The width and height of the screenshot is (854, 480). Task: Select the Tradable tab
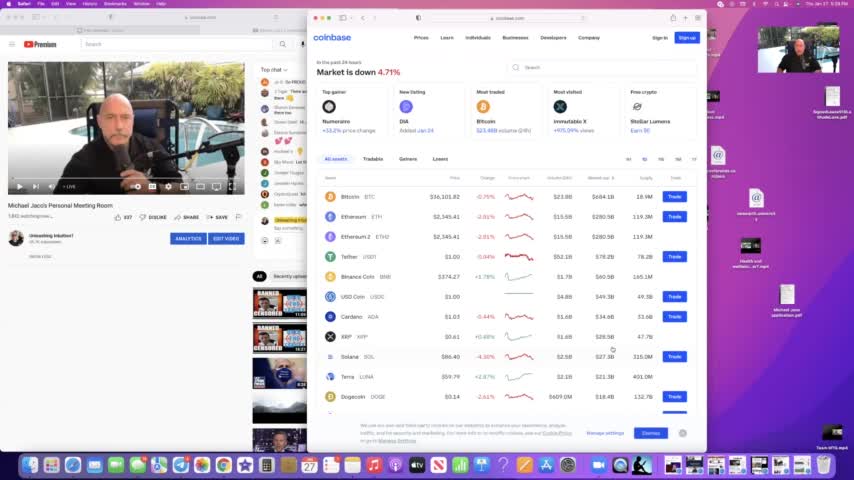[373, 159]
